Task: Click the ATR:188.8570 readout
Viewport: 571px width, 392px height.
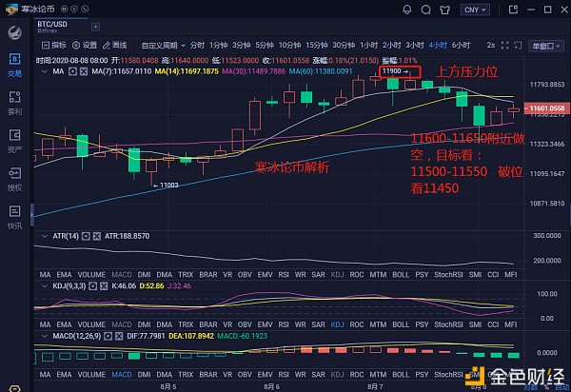Action: 127,236
